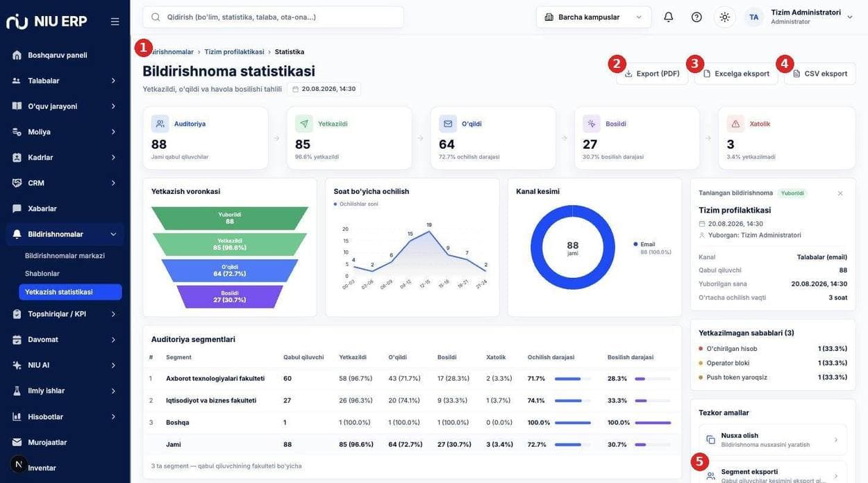Expand the Moliya sidebar section
This screenshot has height=483, width=868.
tap(65, 132)
